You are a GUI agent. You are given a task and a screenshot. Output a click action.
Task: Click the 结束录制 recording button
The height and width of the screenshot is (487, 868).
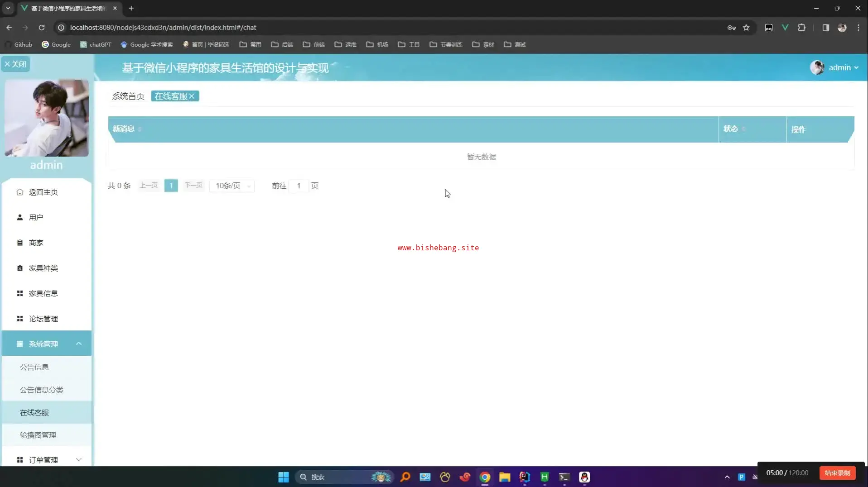pyautogui.click(x=837, y=473)
